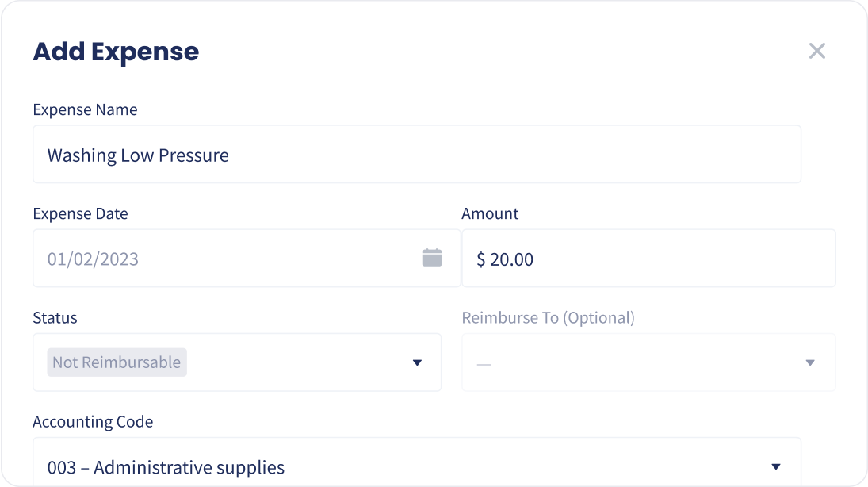Close the Add Expense dialog
The height and width of the screenshot is (487, 868).
816,52
